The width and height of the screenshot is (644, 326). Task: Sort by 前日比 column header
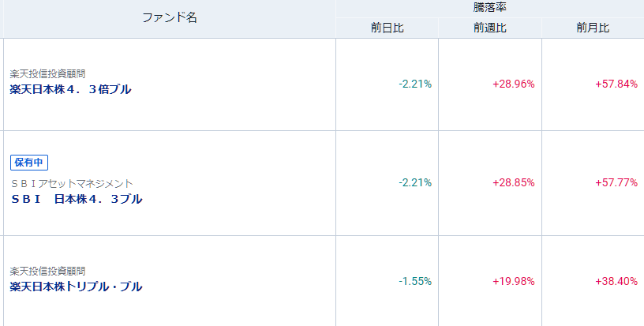[x=387, y=28]
